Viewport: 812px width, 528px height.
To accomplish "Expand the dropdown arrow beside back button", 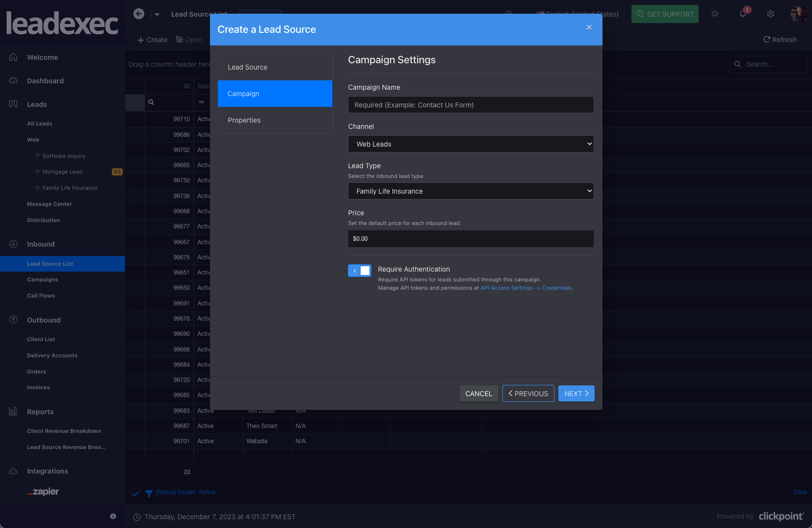I will pyautogui.click(x=157, y=15).
